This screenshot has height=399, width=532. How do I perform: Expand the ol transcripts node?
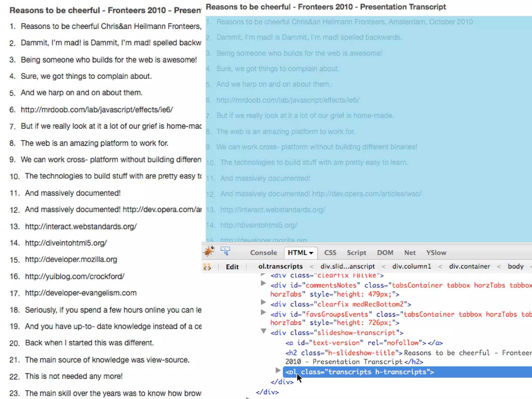[x=278, y=370]
